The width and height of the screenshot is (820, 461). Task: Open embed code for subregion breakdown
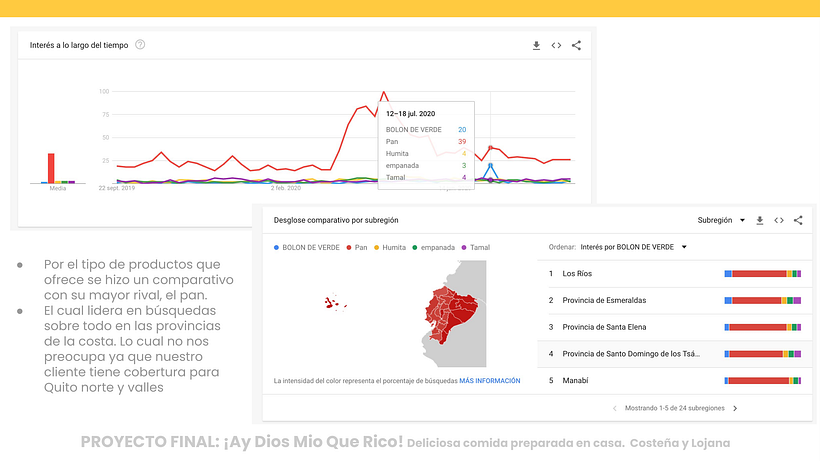coord(778,220)
